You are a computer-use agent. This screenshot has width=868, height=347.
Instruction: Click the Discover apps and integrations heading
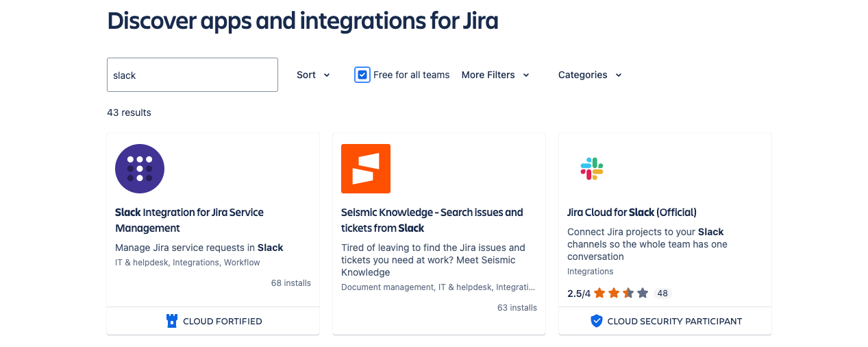click(303, 21)
